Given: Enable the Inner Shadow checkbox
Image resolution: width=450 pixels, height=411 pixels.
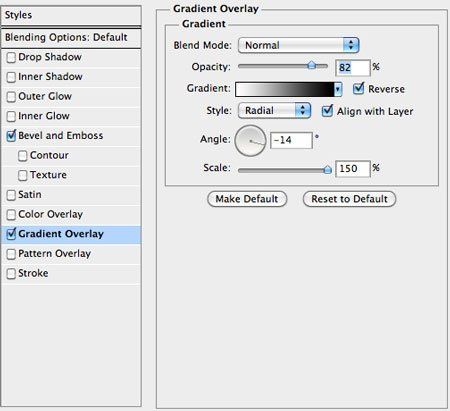Looking at the screenshot, I should pos(11,77).
